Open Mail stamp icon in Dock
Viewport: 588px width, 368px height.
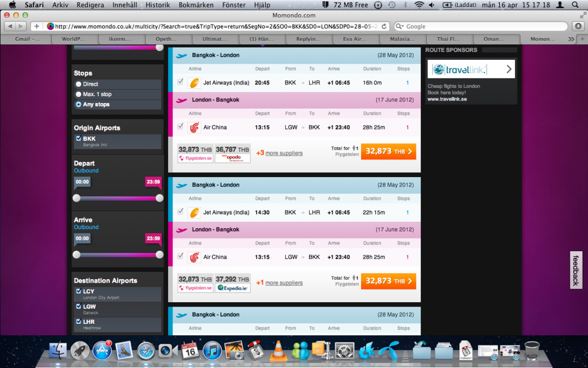pyautogui.click(x=124, y=350)
